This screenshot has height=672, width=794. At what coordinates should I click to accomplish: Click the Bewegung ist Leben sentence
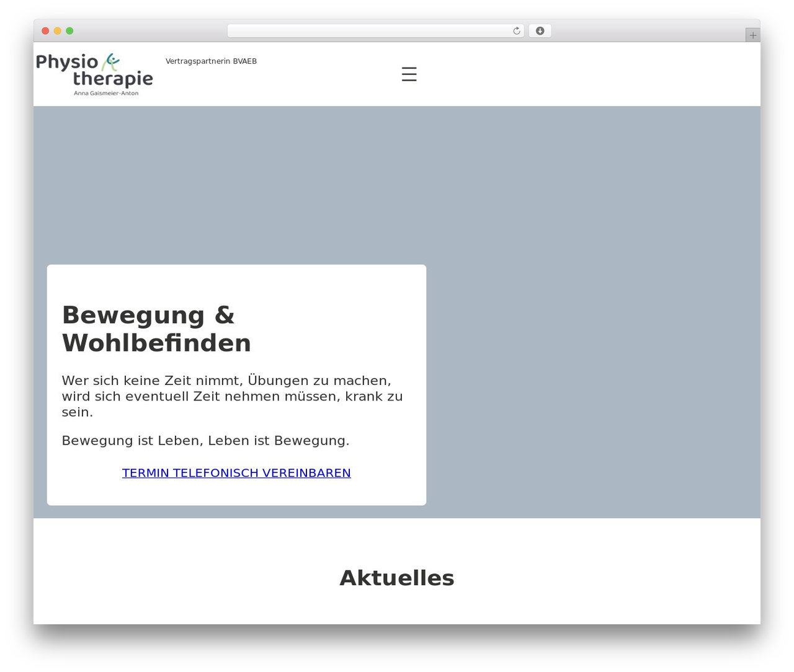[x=206, y=441]
